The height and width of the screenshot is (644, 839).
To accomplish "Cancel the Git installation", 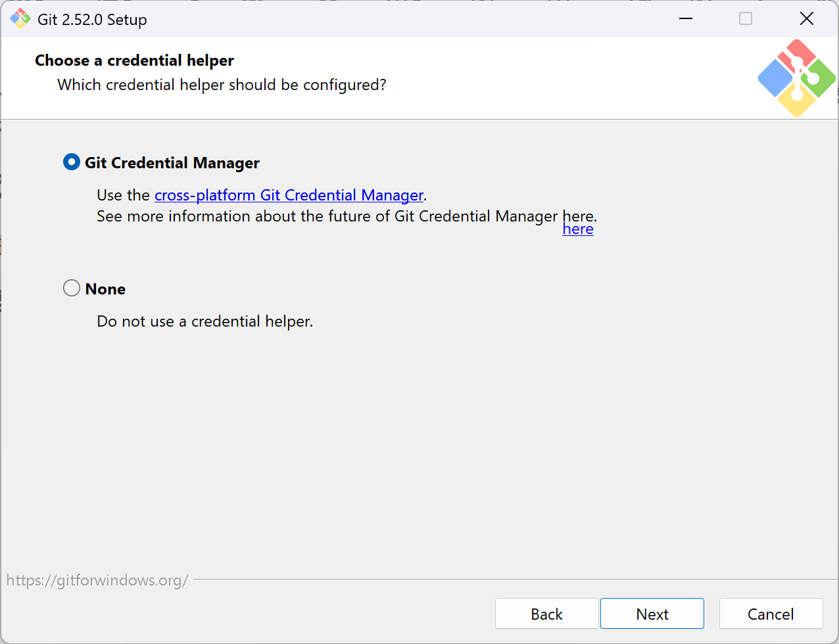I will (x=771, y=614).
